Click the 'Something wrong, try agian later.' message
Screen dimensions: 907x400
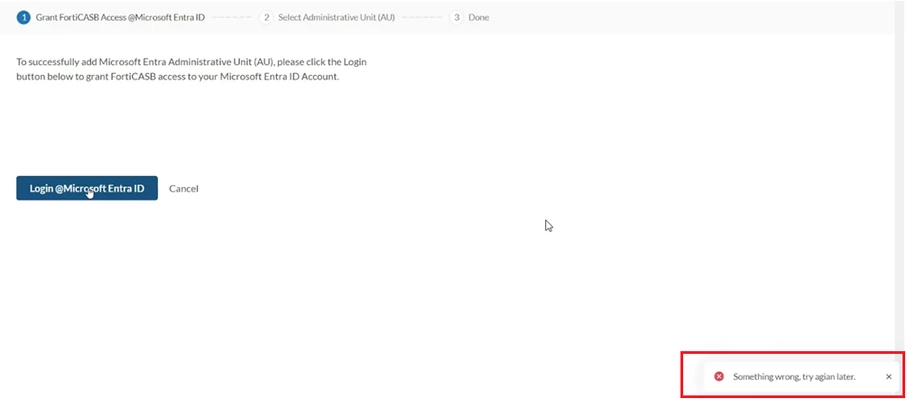[x=794, y=376]
